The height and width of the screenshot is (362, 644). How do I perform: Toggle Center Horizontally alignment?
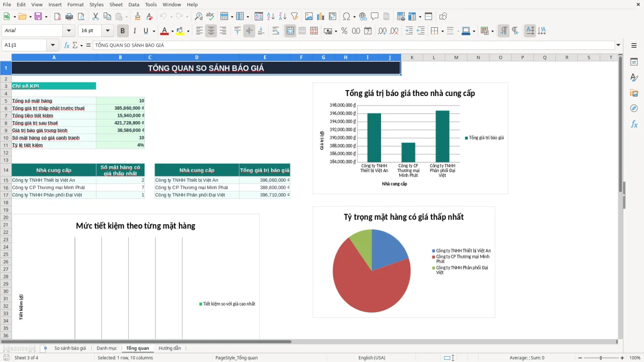point(211,31)
